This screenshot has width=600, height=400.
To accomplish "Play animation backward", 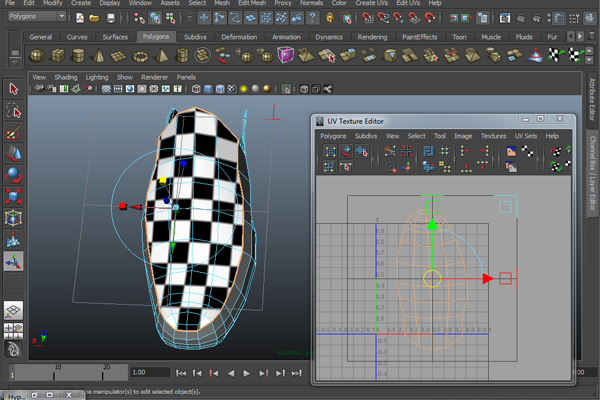I will pos(231,373).
